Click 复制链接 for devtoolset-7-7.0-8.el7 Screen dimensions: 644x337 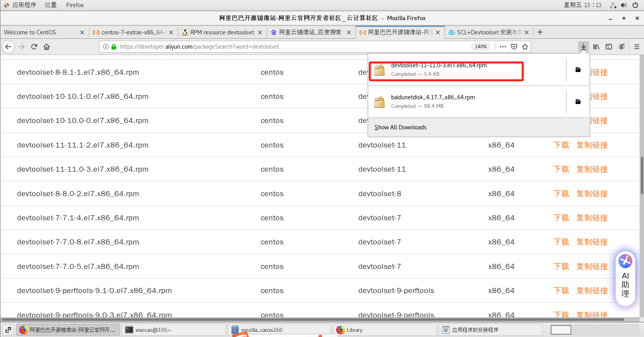(x=592, y=242)
